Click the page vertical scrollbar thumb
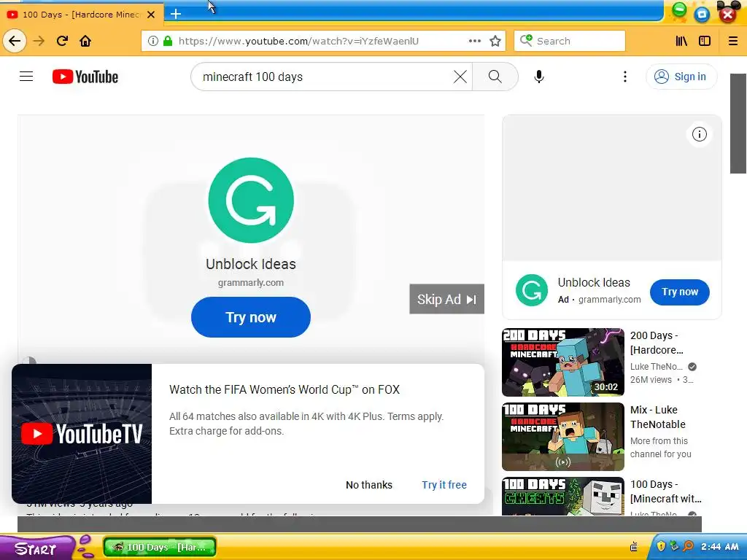 738,124
